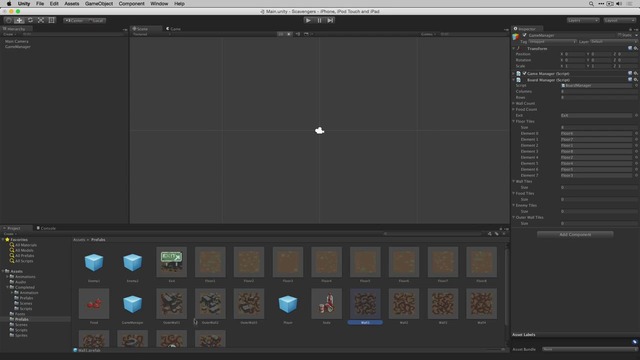Select the Wall1 prefab thumbnail
Screen dimensions: 640x360
(x=365, y=304)
